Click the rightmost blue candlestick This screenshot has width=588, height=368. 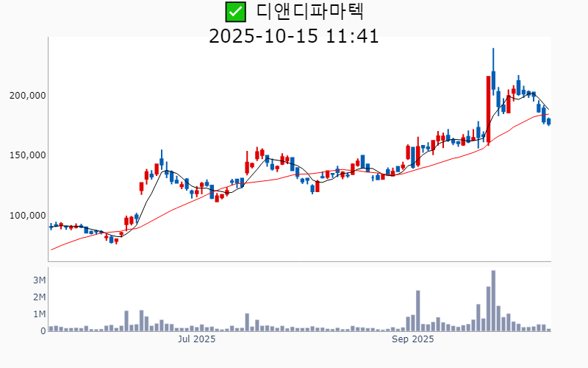pyautogui.click(x=548, y=121)
